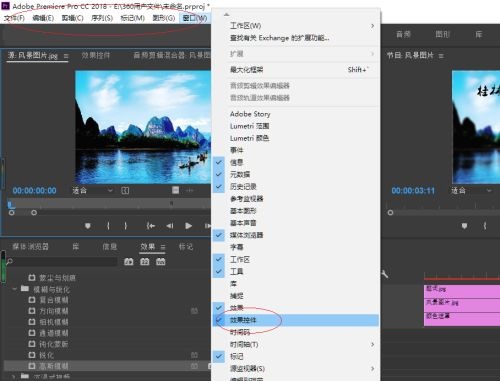500x381 pixels.
Task: Open source monitor 适合 zoom dropdown
Action: 93,190
